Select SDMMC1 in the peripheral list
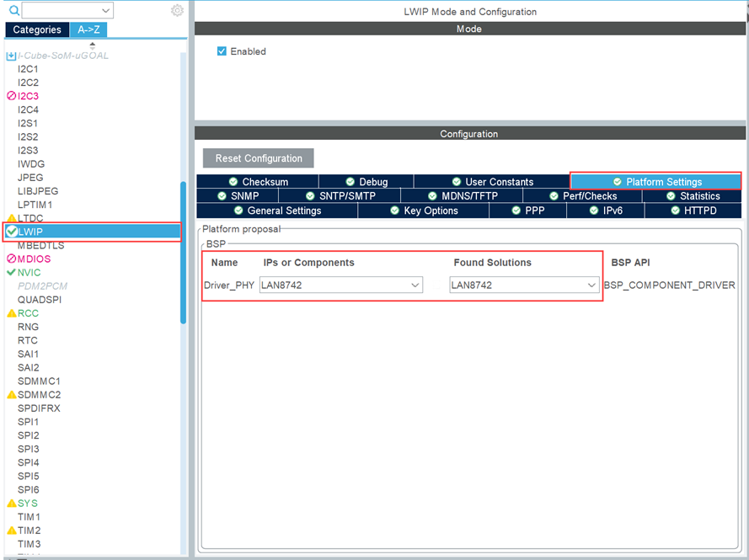749x560 pixels. [39, 381]
